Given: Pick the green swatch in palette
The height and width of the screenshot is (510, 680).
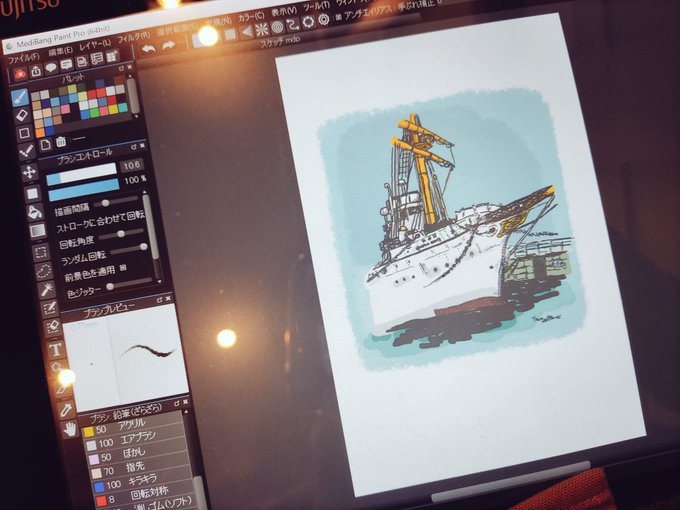Looking at the screenshot, I should [94, 113].
